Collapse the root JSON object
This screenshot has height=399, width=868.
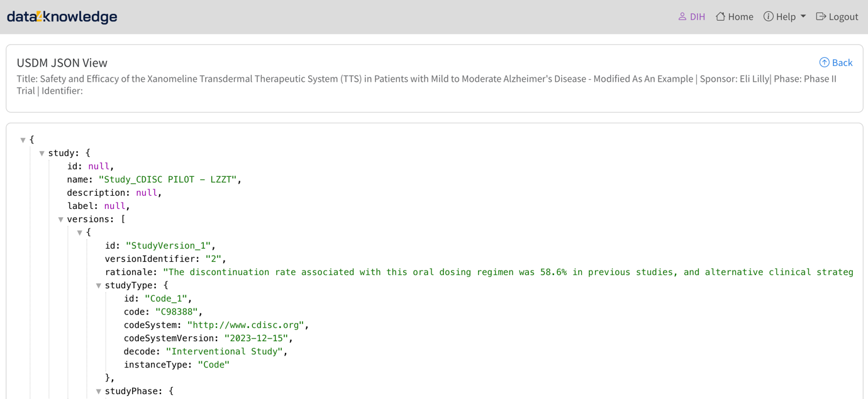tap(23, 139)
